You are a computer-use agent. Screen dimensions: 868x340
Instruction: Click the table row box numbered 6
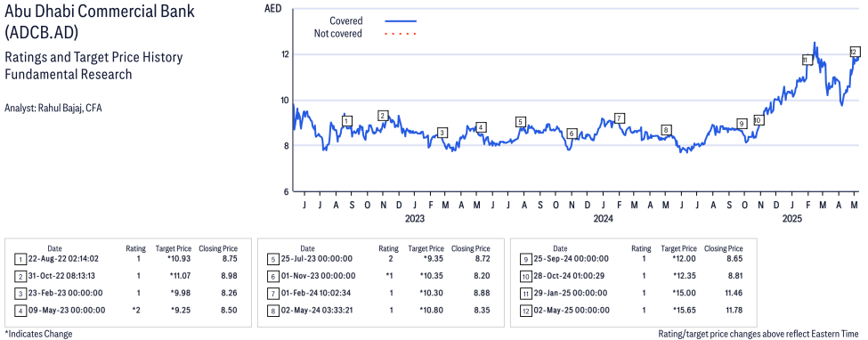[x=272, y=276]
